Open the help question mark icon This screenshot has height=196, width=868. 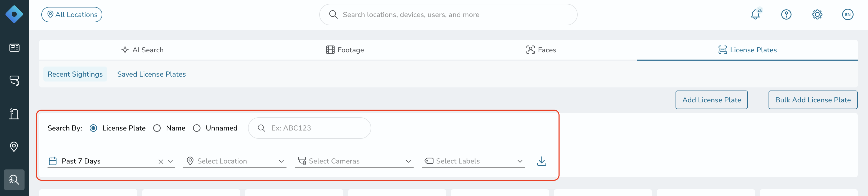[786, 14]
